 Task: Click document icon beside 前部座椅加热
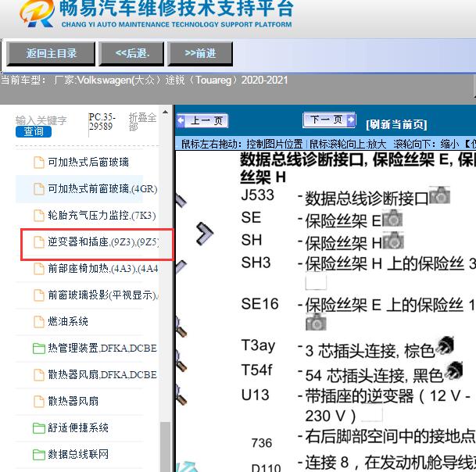pyautogui.click(x=38, y=269)
